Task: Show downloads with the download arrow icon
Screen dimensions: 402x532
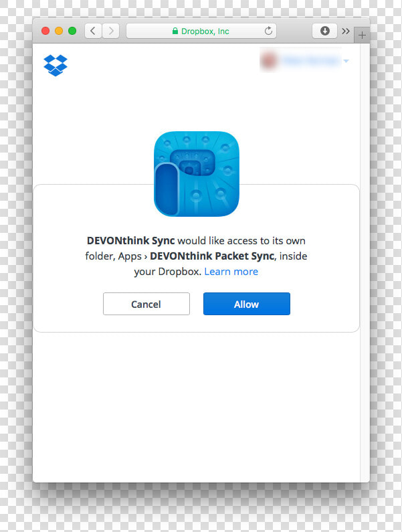Action: 324,31
